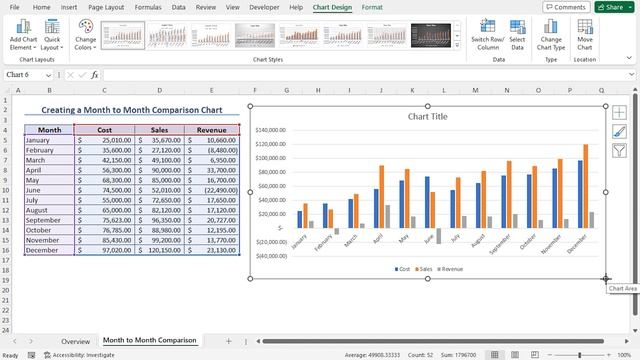Click the Chart Elements plus button
Image resolution: width=640 pixels, height=360 pixels.
[x=619, y=112]
